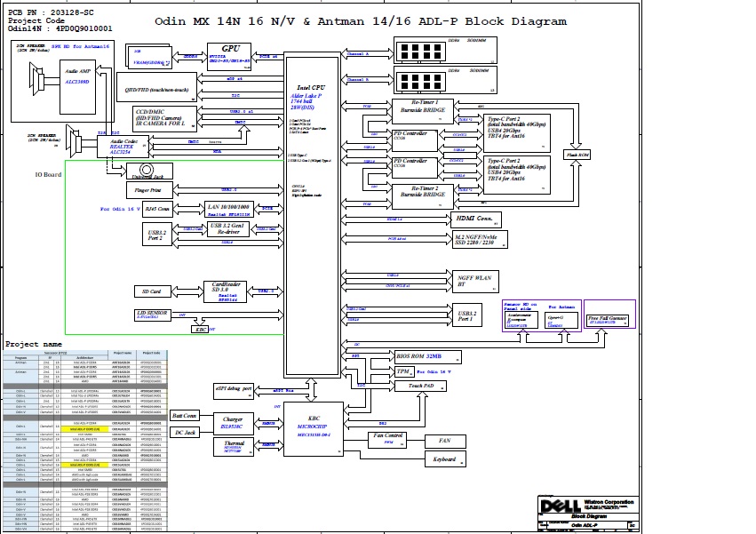Click the GPU NVIDIA block

click(x=229, y=57)
